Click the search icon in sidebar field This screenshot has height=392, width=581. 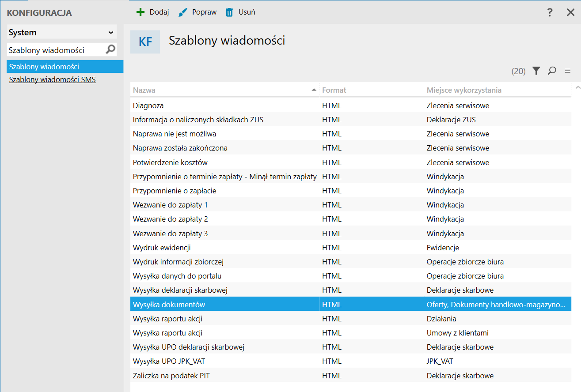[110, 50]
